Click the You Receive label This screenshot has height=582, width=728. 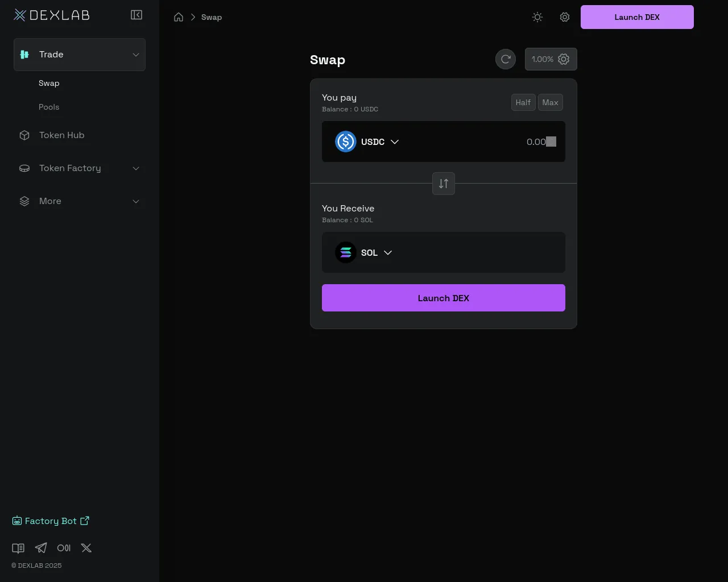(348, 209)
